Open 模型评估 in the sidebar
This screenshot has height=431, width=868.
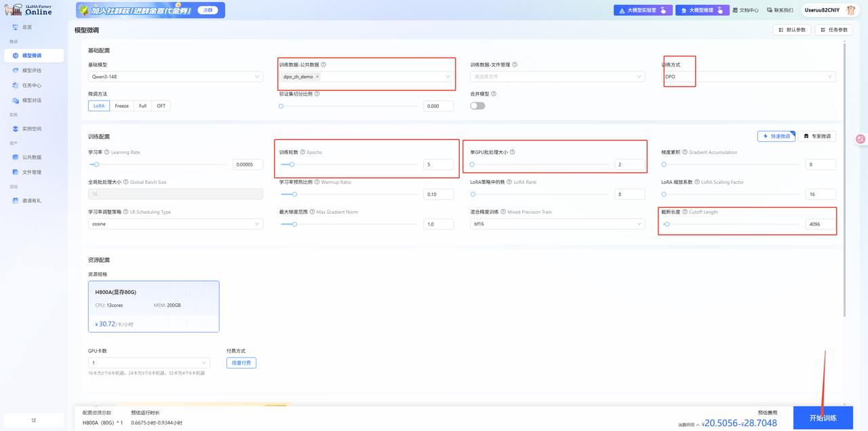(x=32, y=71)
